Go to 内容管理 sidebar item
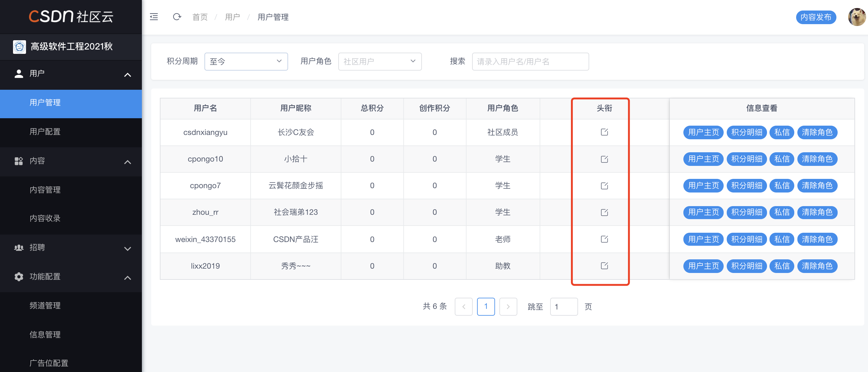Screen dimensions: 868x372 click(x=45, y=189)
